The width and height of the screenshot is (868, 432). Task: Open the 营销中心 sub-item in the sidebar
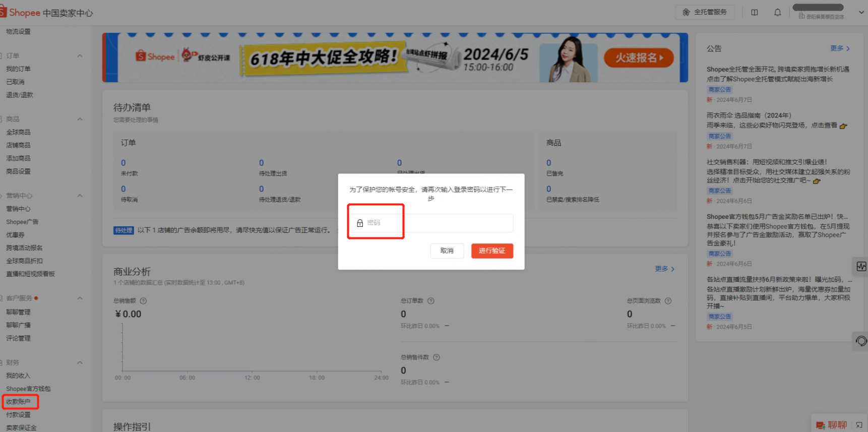pos(18,209)
